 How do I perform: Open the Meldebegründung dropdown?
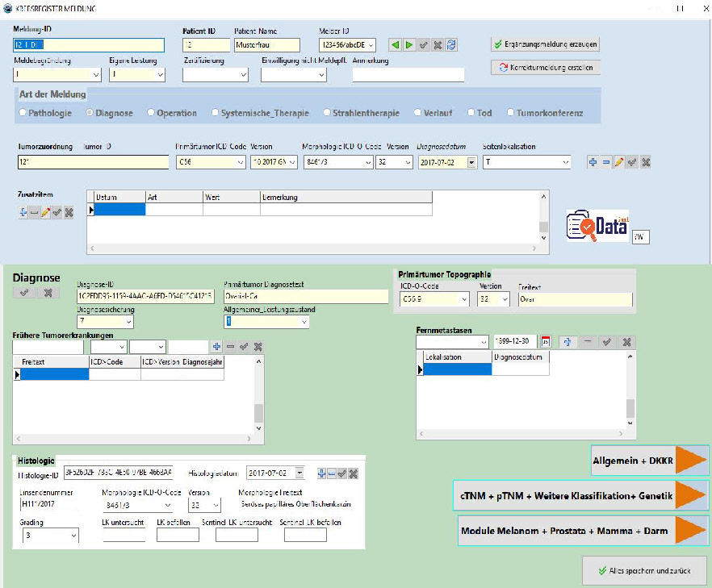click(96, 75)
